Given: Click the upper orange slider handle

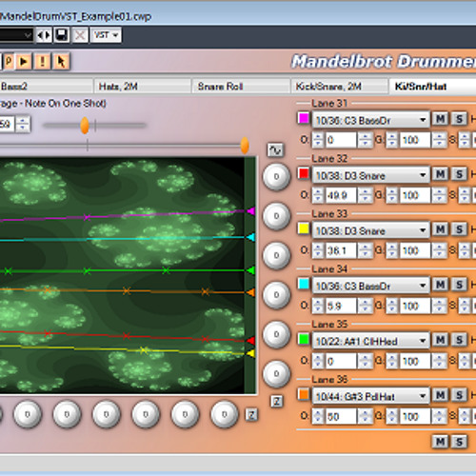Looking at the screenshot, I should pyautogui.click(x=85, y=126).
